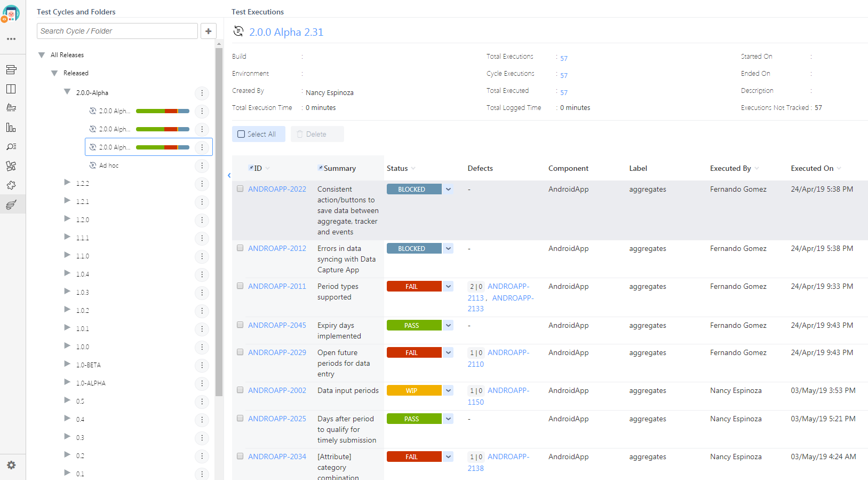Open the Releases ship icon

pyautogui.click(x=11, y=108)
